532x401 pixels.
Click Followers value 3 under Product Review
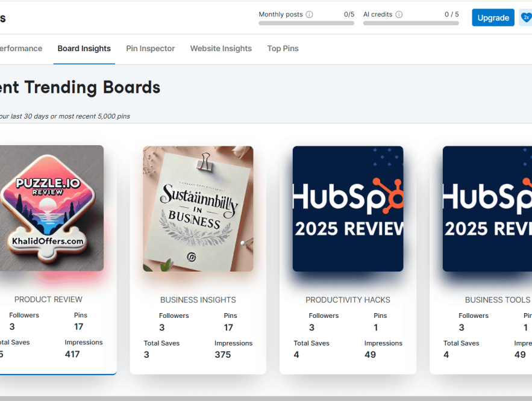click(x=12, y=327)
